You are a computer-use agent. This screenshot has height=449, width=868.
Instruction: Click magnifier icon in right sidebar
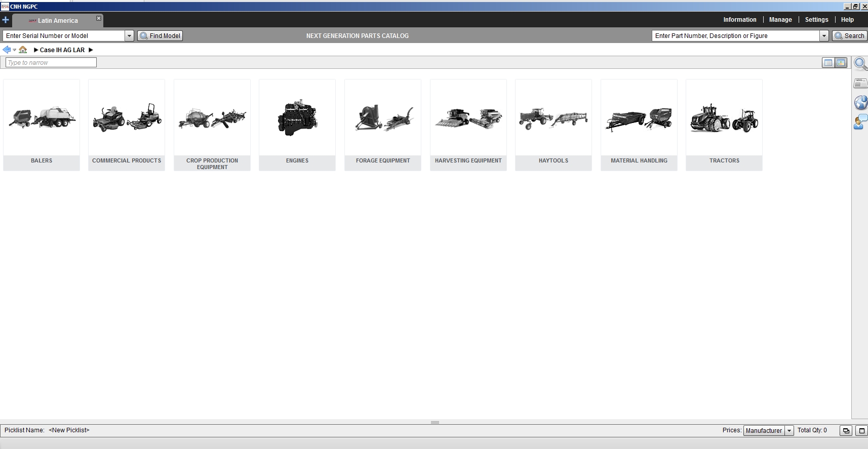860,64
